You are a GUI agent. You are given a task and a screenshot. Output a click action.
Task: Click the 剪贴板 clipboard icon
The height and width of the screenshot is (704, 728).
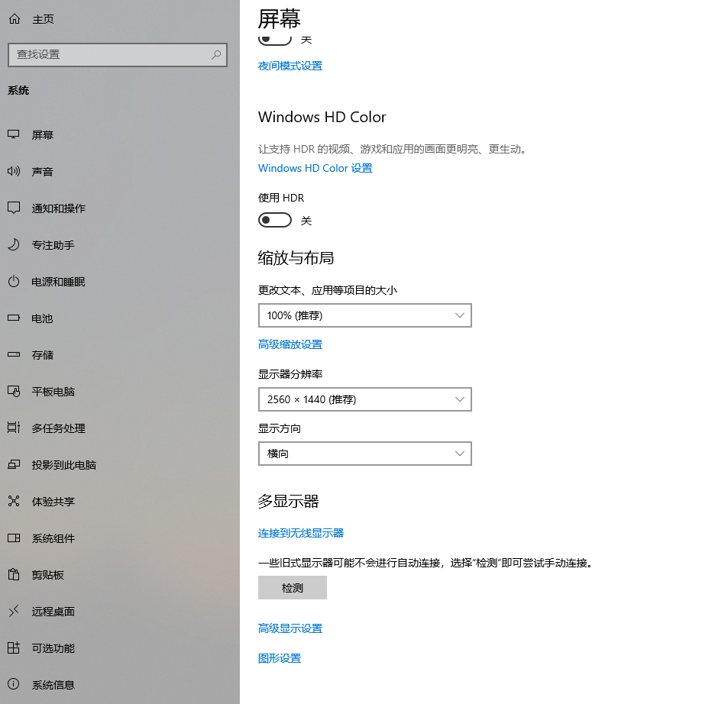(x=14, y=575)
